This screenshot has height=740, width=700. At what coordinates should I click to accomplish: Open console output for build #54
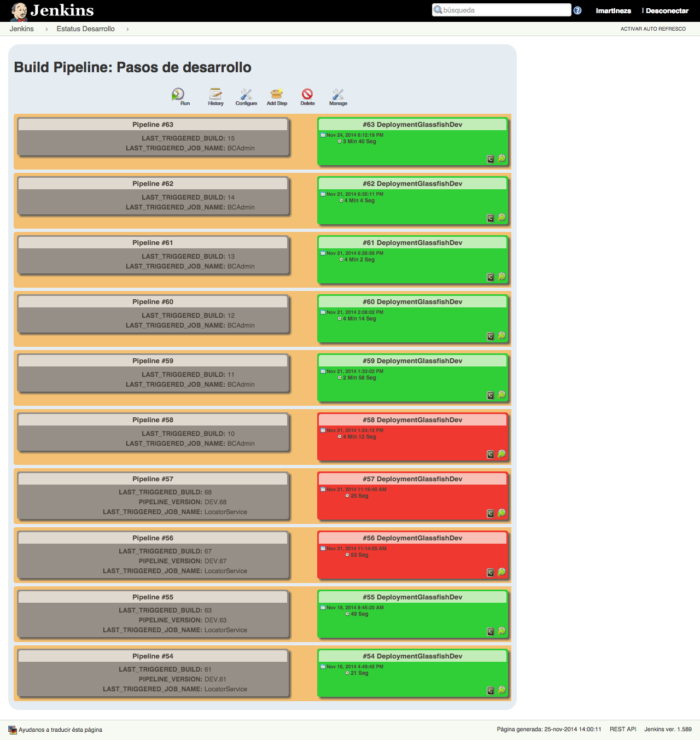[491, 691]
